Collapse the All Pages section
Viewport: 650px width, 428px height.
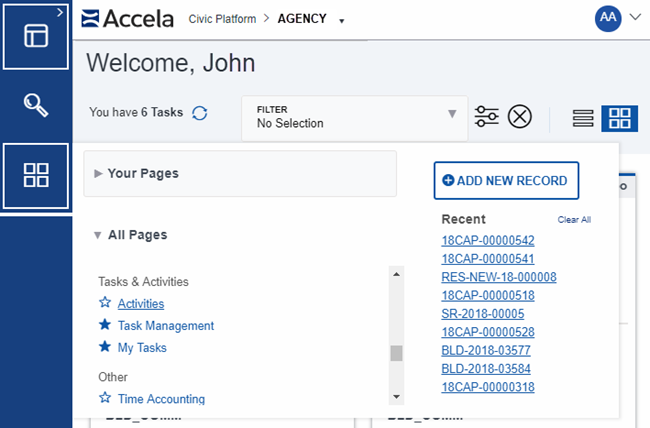click(x=130, y=235)
